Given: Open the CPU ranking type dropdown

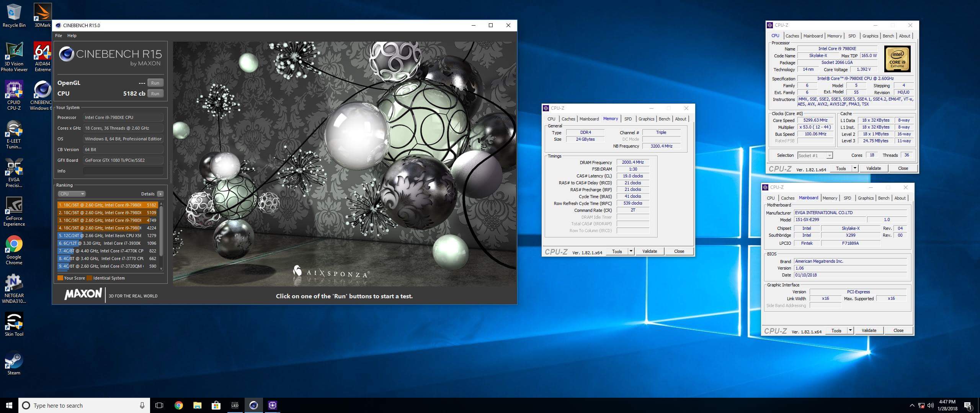Looking at the screenshot, I should click(x=72, y=194).
